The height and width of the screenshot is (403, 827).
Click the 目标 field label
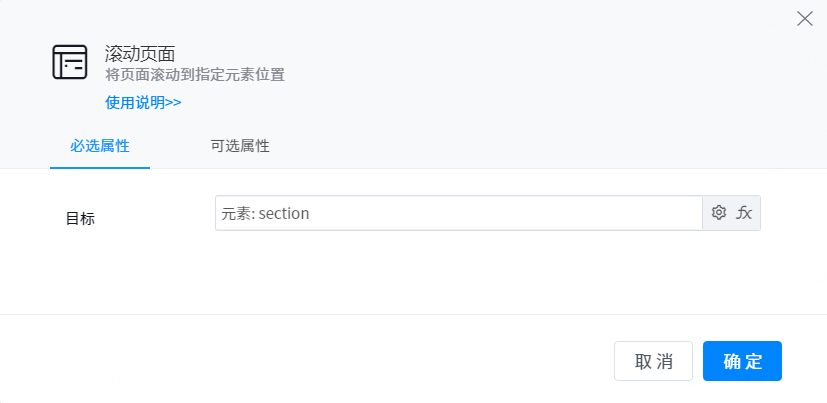click(x=80, y=218)
